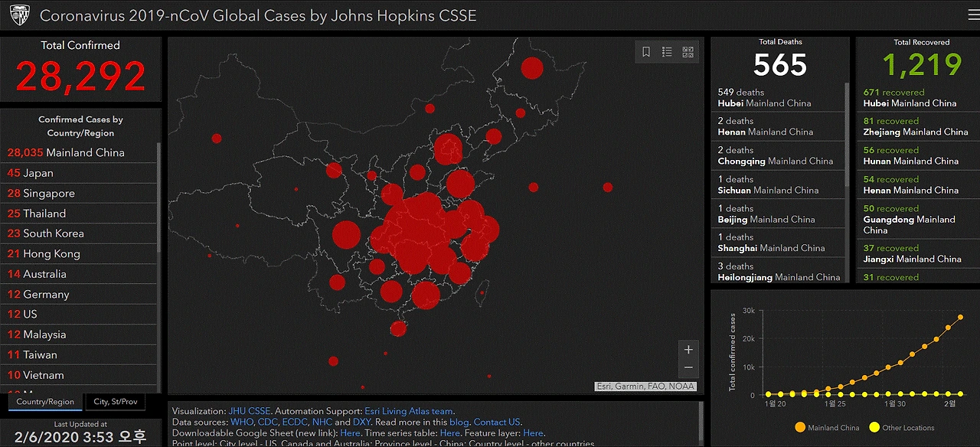980x447 pixels.
Task: Toggle Mainland China series in chart legend
Action: 828,428
